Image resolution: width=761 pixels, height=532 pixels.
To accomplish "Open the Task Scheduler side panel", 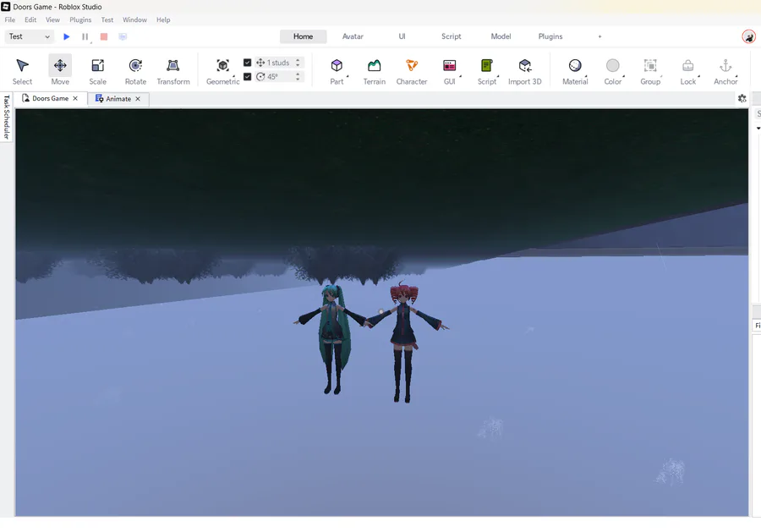I will (6, 117).
